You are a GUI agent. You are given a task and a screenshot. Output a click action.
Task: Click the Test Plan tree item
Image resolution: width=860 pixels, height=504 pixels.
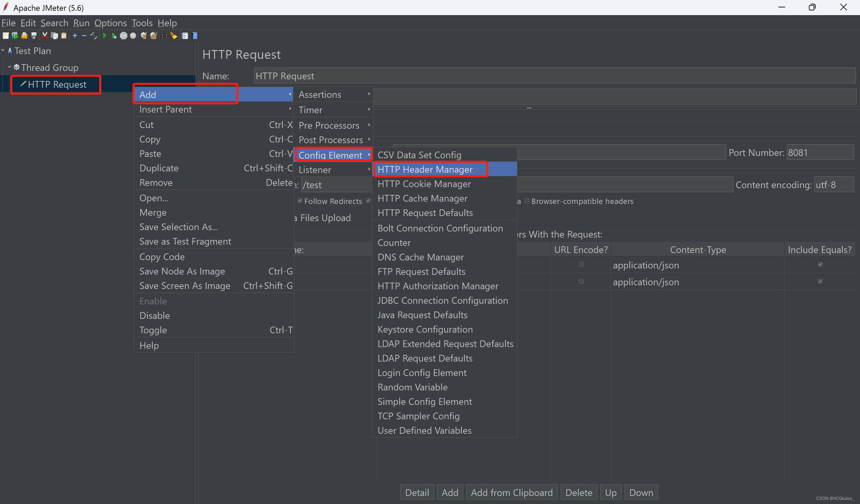33,51
